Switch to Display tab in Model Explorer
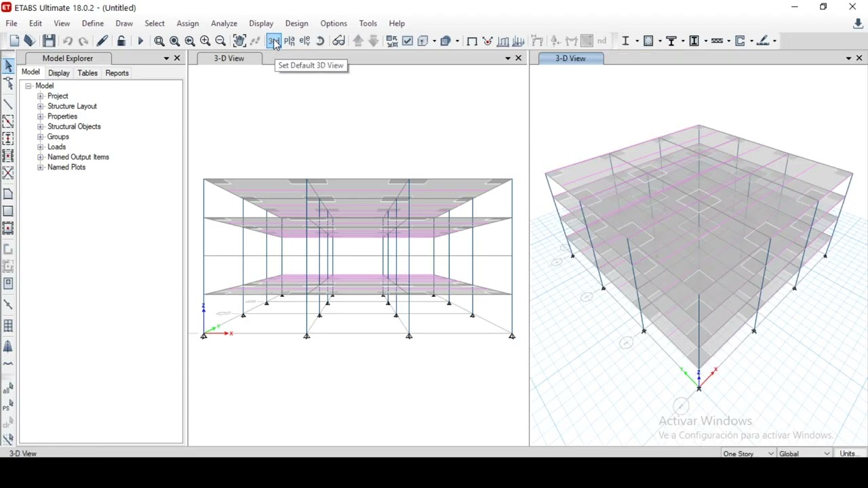Image resolution: width=868 pixels, height=488 pixels. pos(59,73)
